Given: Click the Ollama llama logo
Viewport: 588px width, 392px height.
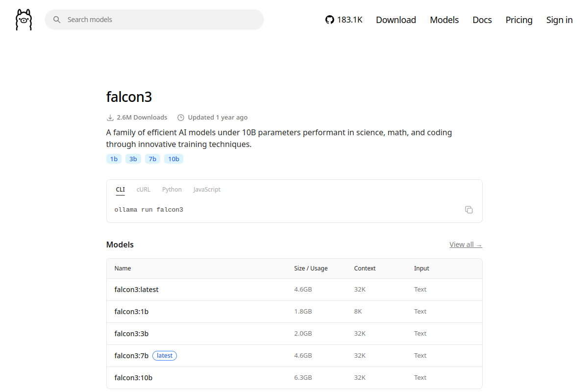Looking at the screenshot, I should (x=24, y=20).
